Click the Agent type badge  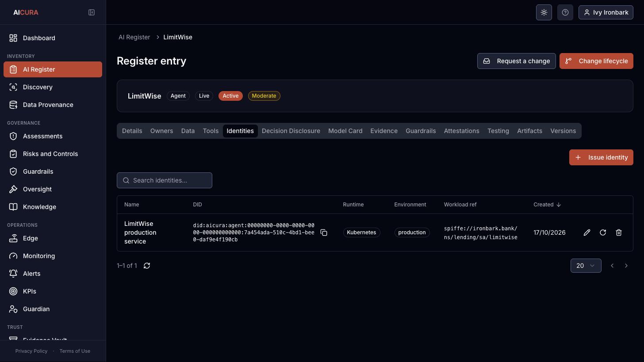point(178,96)
